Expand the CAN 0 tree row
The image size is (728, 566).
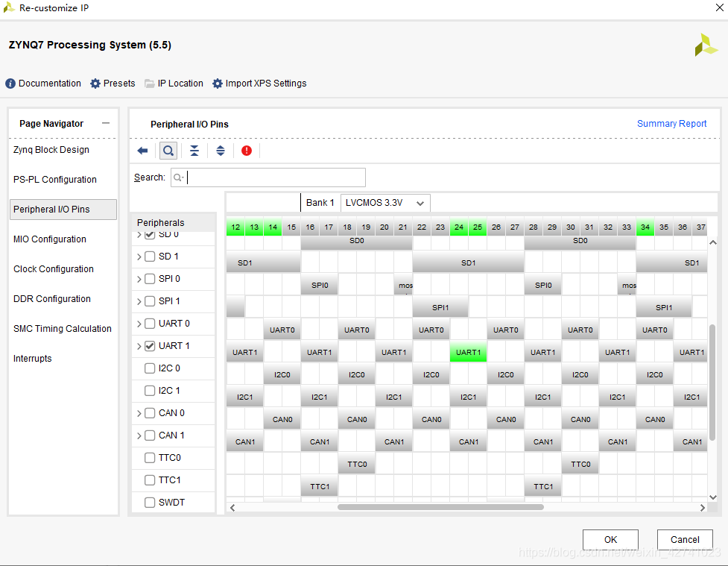(139, 413)
